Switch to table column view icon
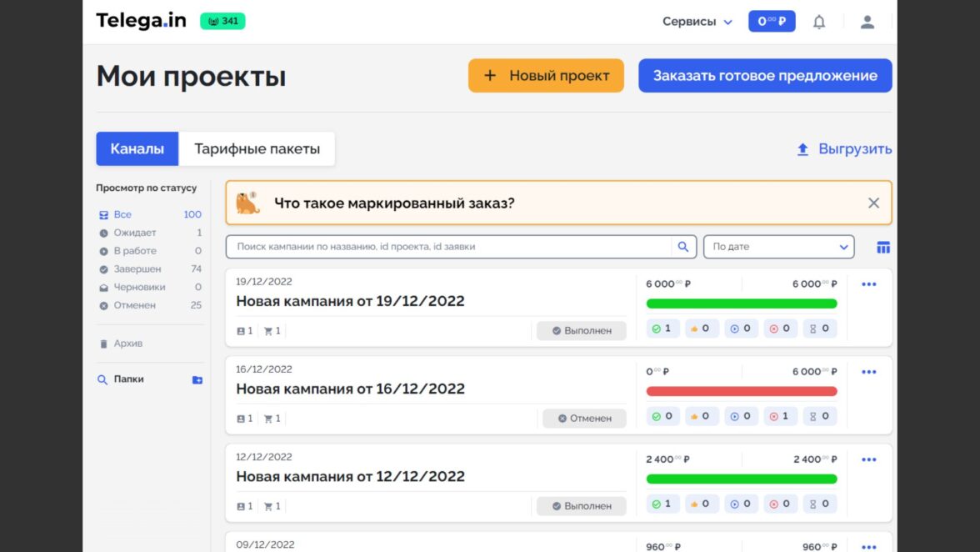980x552 pixels. pos(883,247)
